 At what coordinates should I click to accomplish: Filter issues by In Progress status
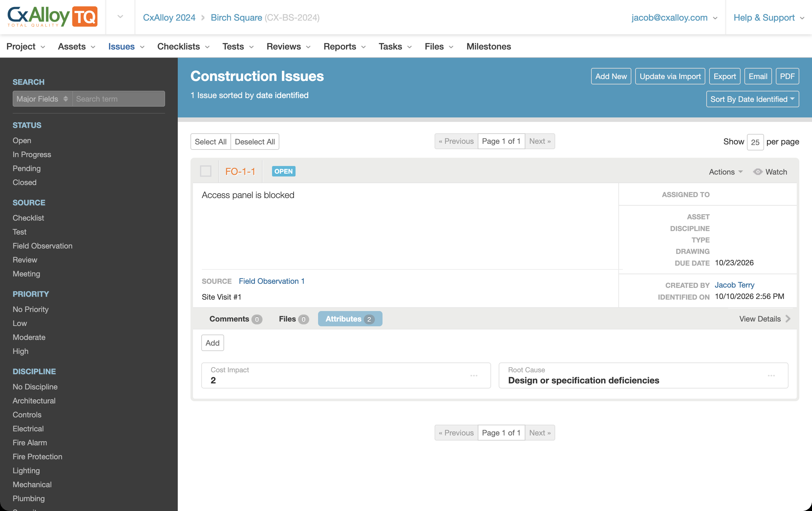(32, 154)
